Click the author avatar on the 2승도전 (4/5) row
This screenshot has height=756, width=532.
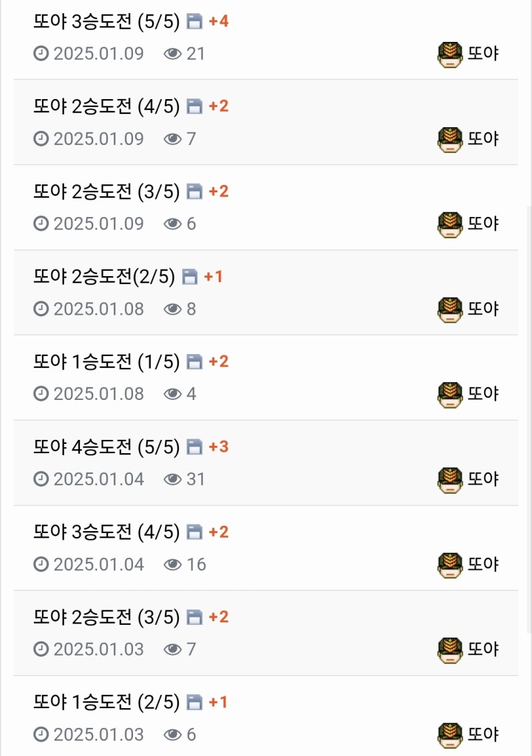450,139
